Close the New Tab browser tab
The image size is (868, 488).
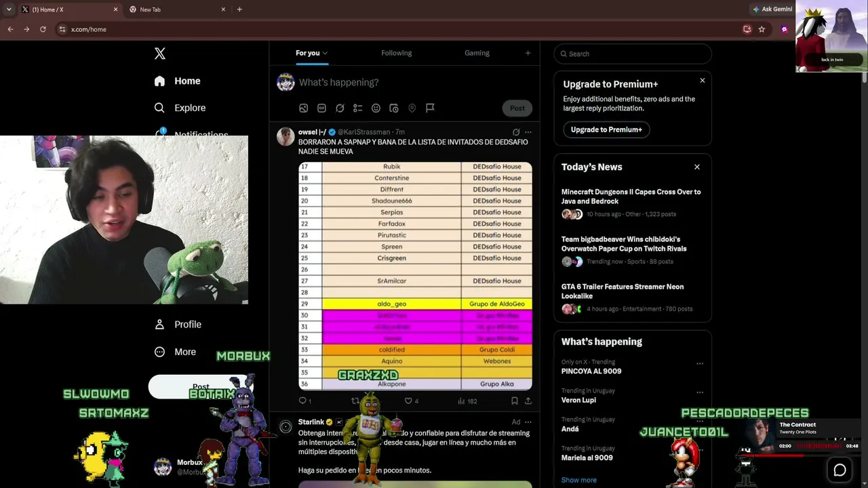coord(223,9)
